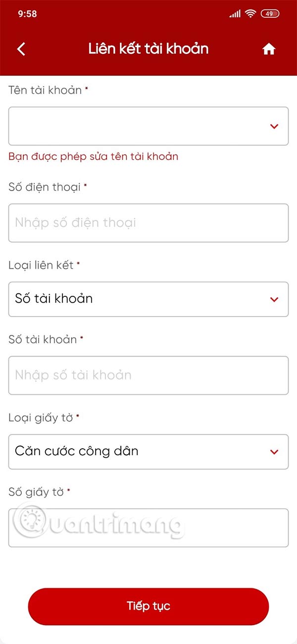Tap the Nhập số tài khoản field
Viewport: 297px width, 644px height.
(148, 375)
